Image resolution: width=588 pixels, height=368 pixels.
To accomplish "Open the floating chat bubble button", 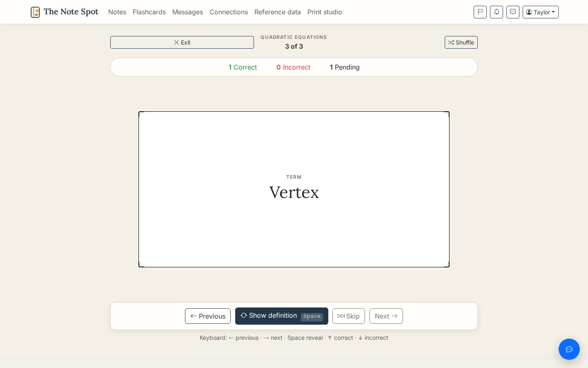I will 569,349.
